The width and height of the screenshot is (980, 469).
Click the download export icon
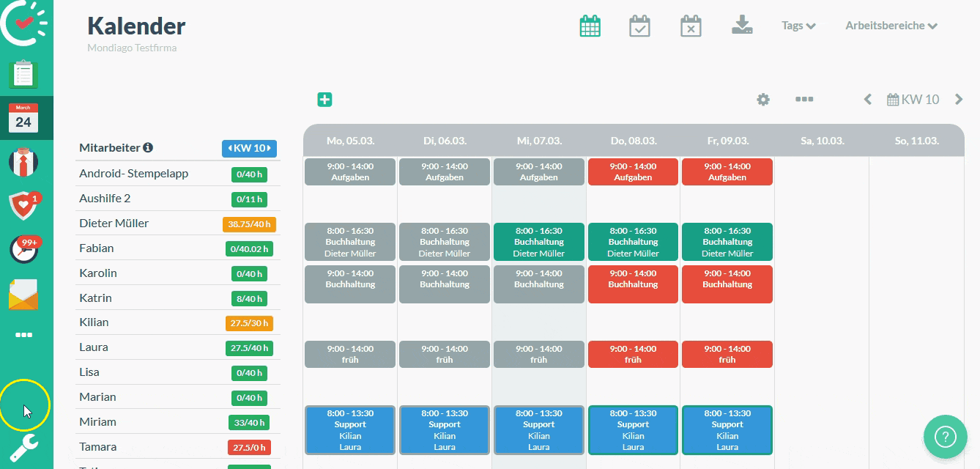tap(742, 26)
